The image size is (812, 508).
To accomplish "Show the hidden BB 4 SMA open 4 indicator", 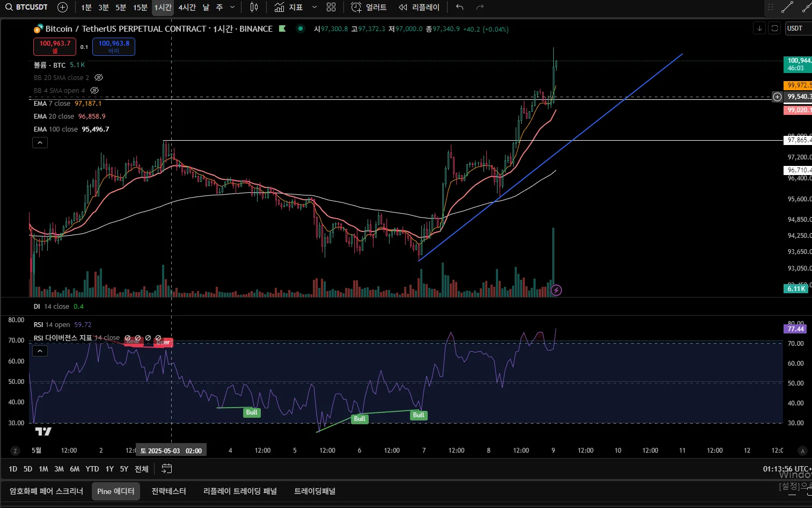I will click(94, 91).
